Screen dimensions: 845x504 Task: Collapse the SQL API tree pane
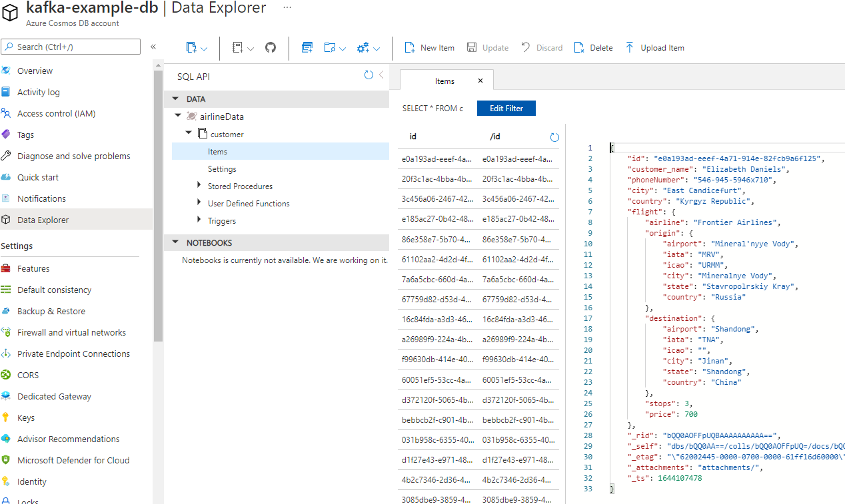tap(381, 75)
